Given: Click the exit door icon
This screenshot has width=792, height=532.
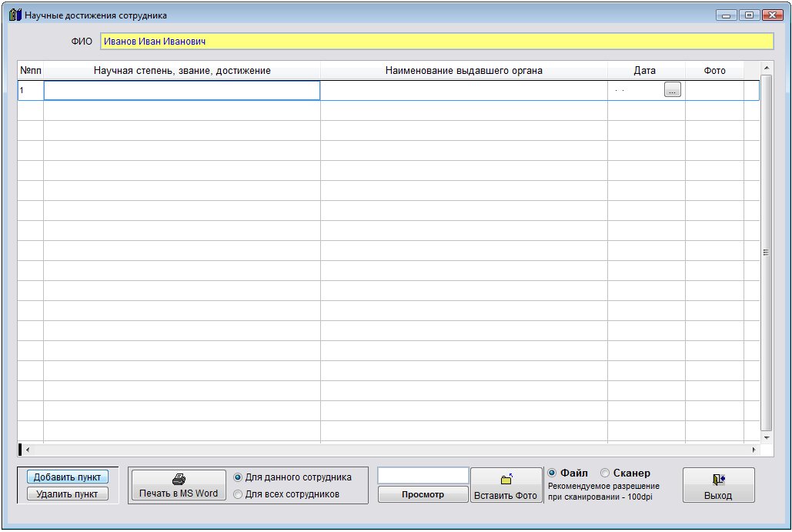Looking at the screenshot, I should (719, 480).
